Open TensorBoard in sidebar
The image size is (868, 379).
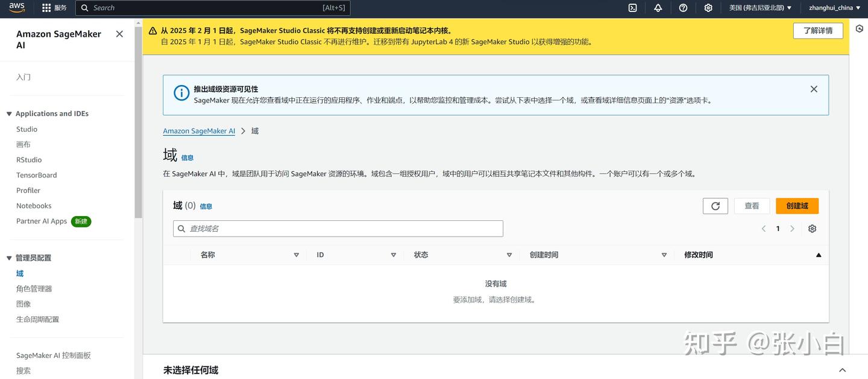point(37,175)
